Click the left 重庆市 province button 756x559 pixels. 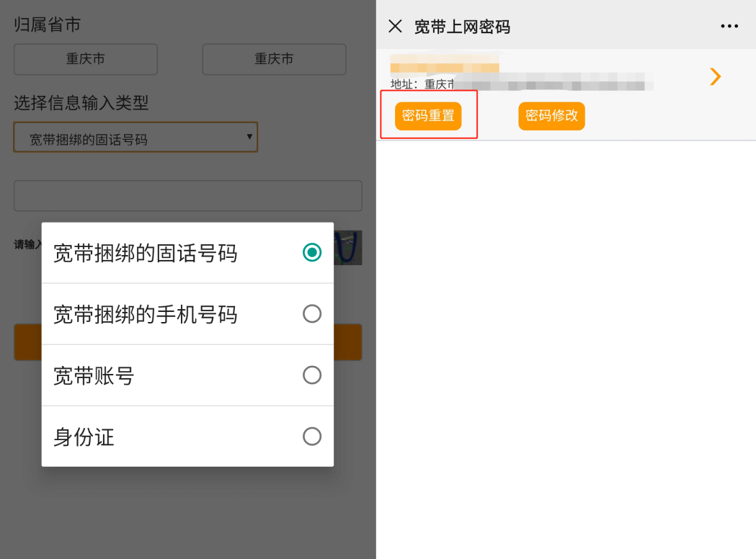click(x=85, y=59)
